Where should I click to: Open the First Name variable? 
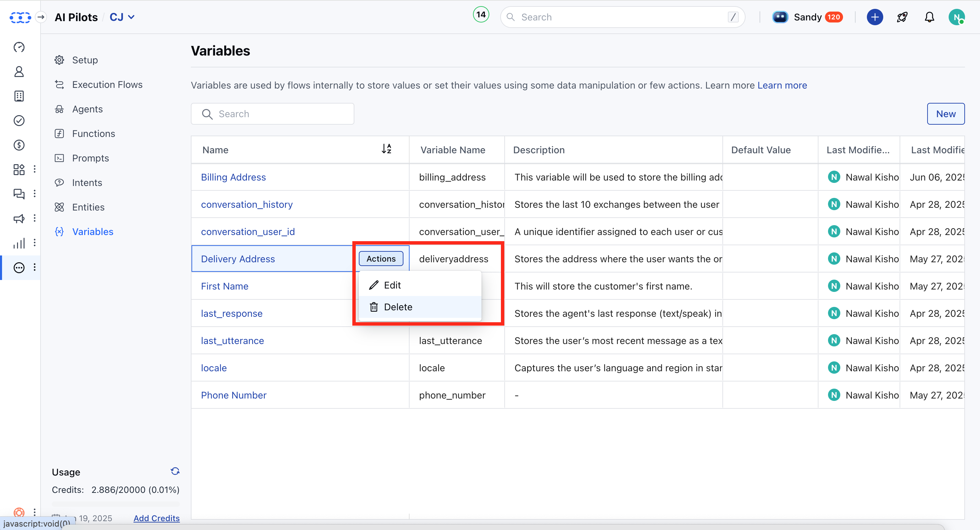[225, 286]
